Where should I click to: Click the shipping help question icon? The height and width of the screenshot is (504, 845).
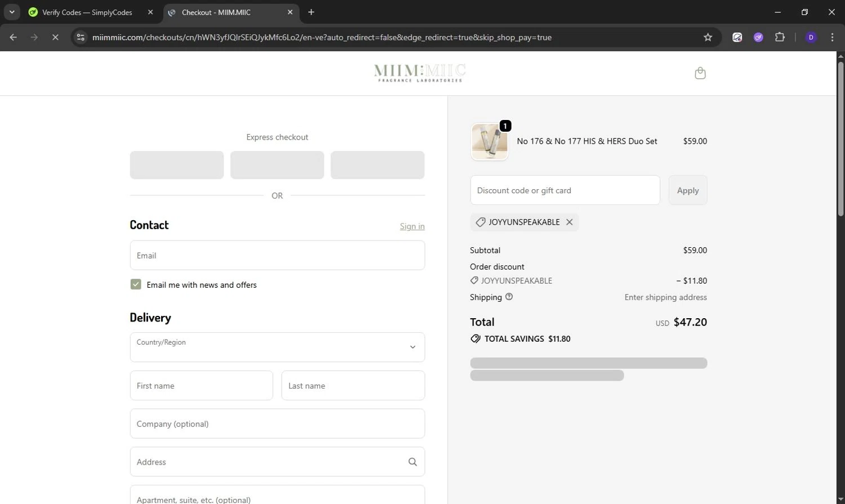(509, 297)
